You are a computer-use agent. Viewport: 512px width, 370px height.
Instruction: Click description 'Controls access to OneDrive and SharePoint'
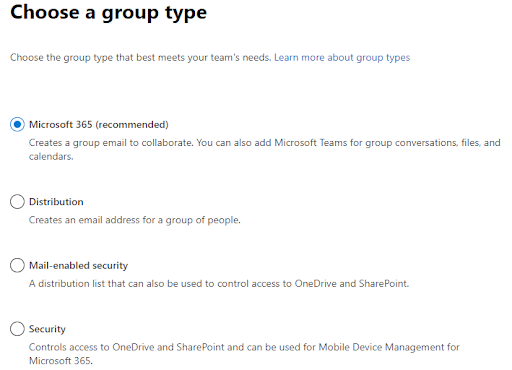[x=244, y=354]
